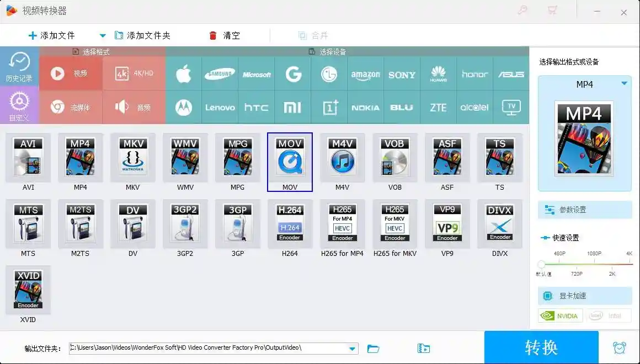Click the 转换 (Convert) button

point(541,347)
